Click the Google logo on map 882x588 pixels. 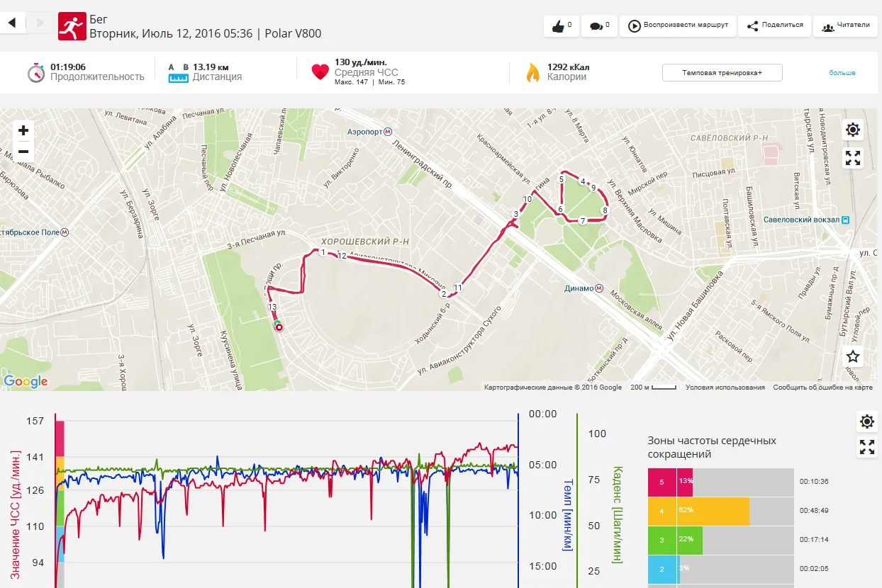point(26,382)
